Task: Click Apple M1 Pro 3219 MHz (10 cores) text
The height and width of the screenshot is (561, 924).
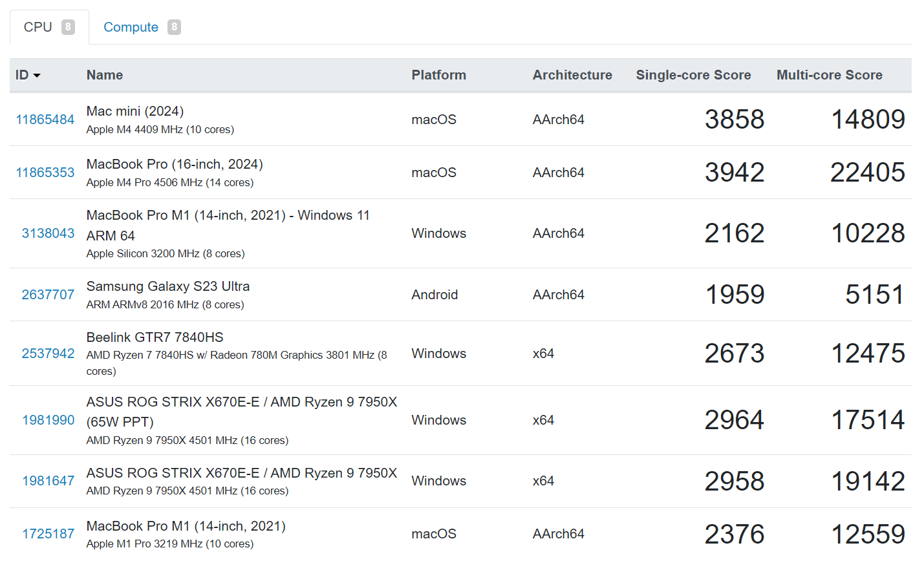Action: pos(170,544)
